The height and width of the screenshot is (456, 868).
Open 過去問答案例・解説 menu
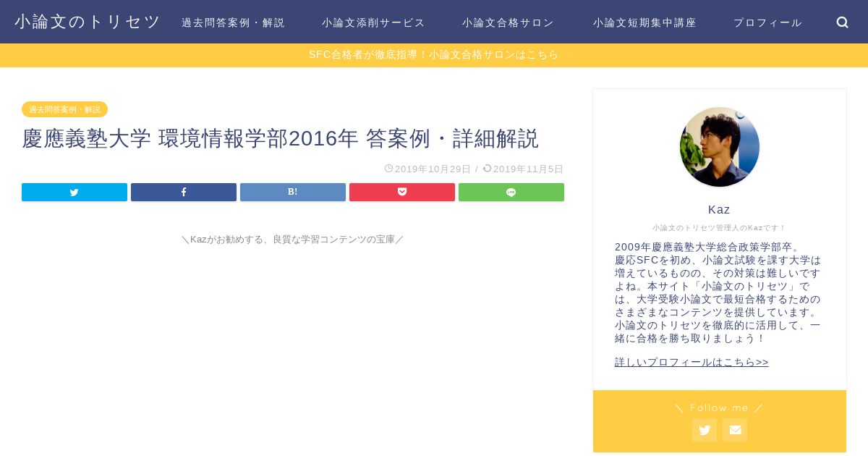coord(234,22)
